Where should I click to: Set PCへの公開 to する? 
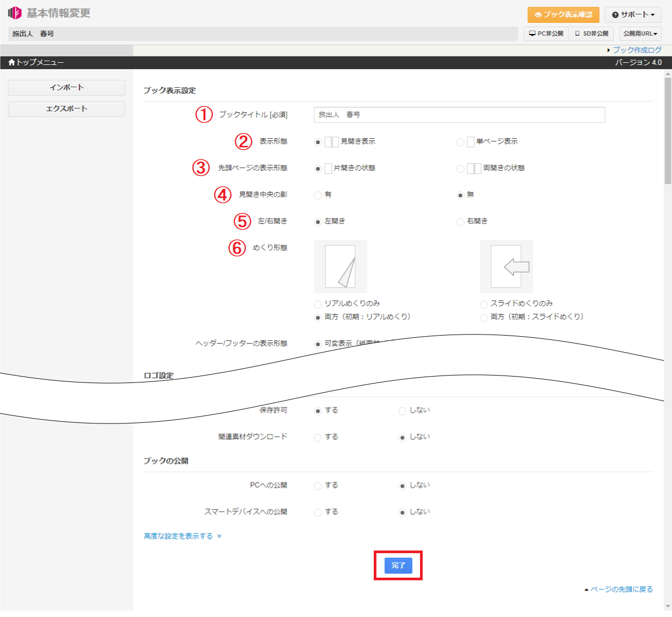[318, 486]
